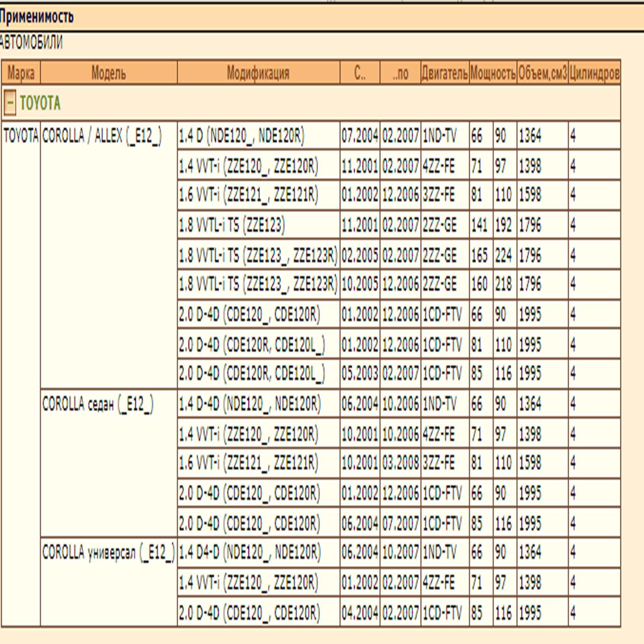Click the С.. start date column header
Image resolution: width=644 pixels, height=644 pixels.
(360, 73)
